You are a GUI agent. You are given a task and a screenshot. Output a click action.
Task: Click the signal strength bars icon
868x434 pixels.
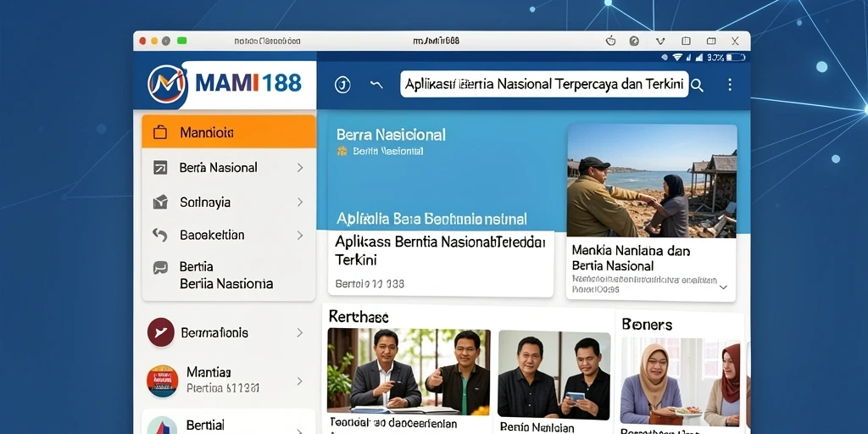click(699, 57)
